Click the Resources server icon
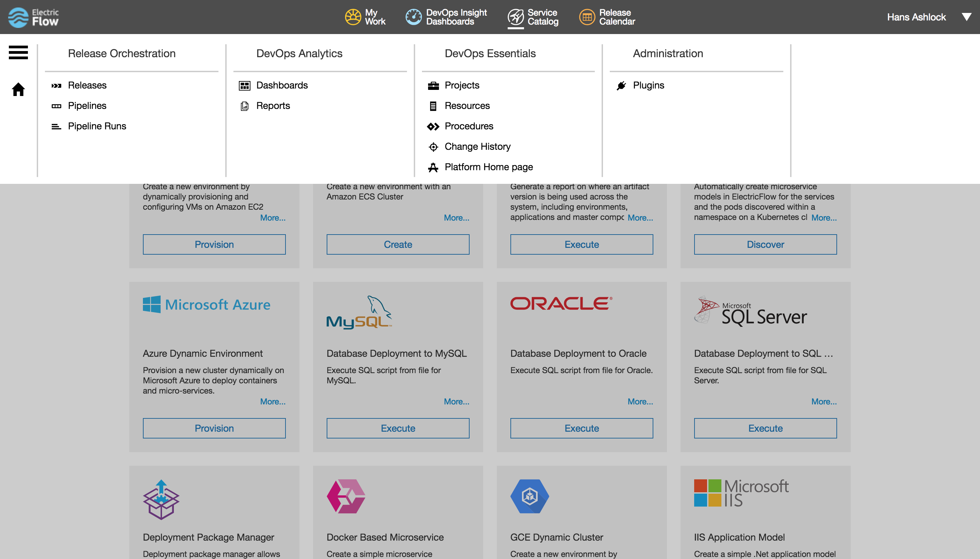Image resolution: width=980 pixels, height=559 pixels. coord(433,106)
